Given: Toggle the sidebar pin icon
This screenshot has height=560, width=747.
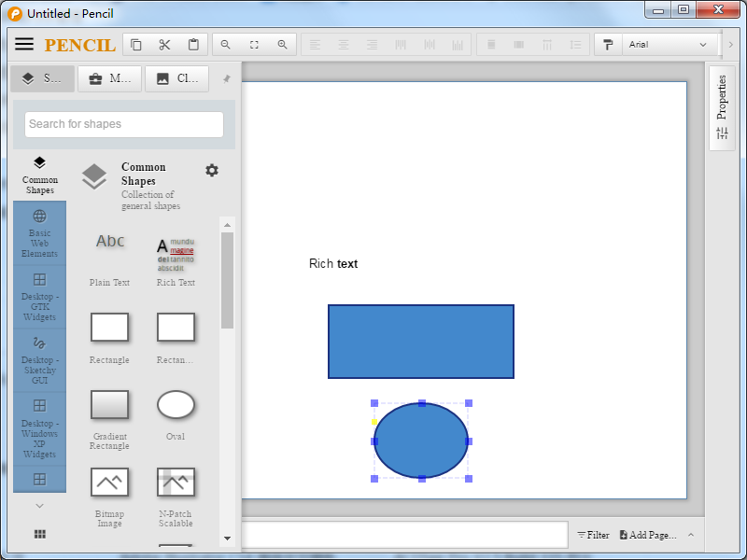Looking at the screenshot, I should [226, 79].
